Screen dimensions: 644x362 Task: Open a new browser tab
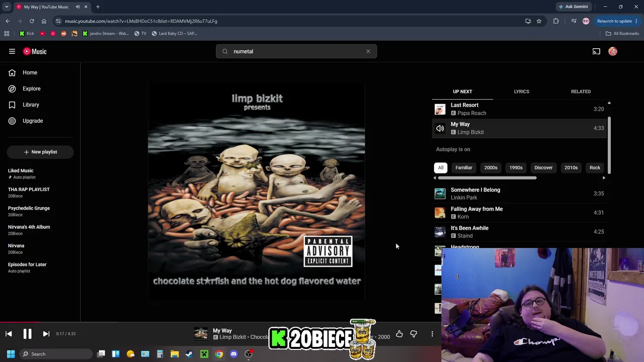pyautogui.click(x=98, y=7)
